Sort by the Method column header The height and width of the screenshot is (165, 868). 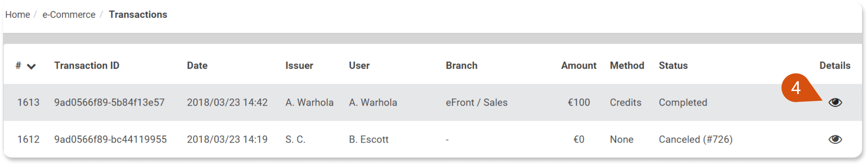pyautogui.click(x=627, y=65)
